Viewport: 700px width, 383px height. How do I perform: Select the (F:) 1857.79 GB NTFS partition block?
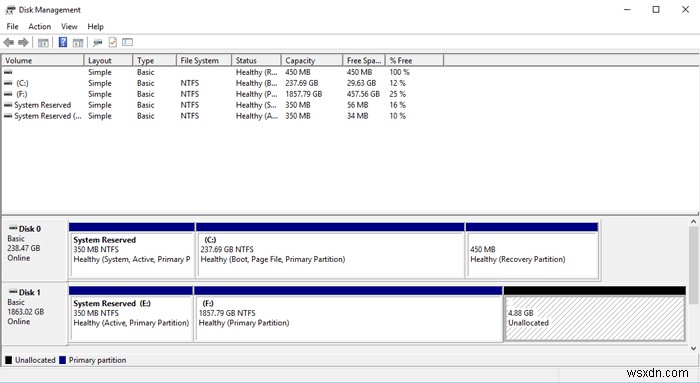(348, 314)
